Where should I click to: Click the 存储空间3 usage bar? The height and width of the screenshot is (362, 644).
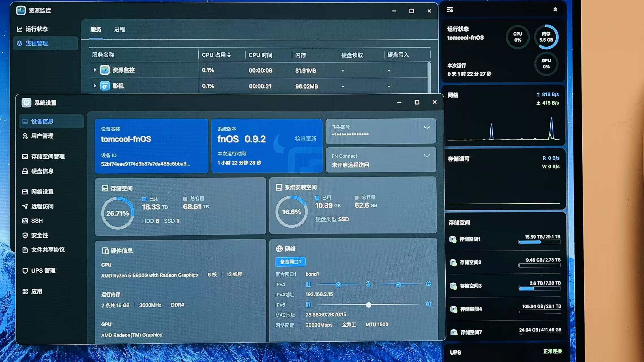[x=540, y=288]
